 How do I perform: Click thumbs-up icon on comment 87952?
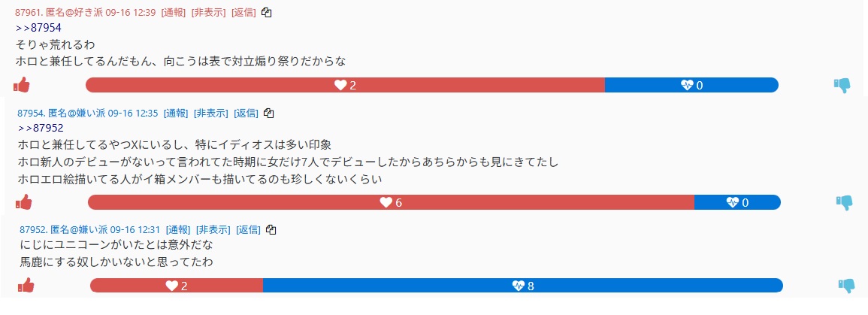click(26, 285)
